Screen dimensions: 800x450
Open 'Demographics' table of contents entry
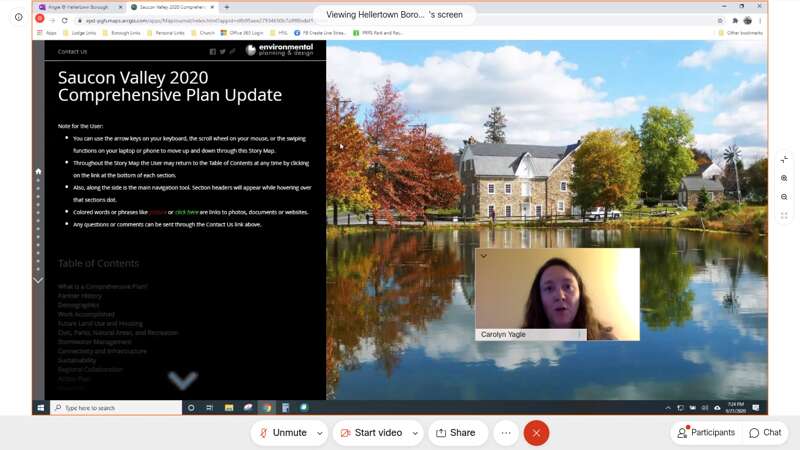79,305
